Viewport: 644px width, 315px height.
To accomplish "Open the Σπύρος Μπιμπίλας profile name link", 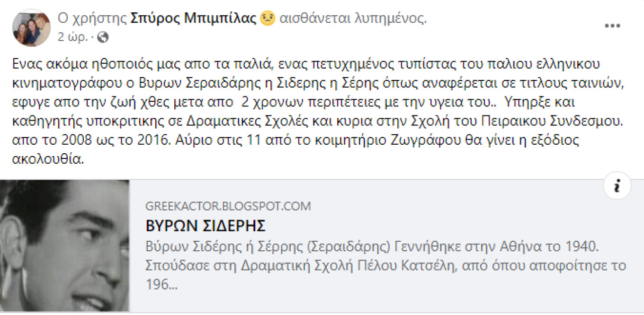I will (193, 19).
